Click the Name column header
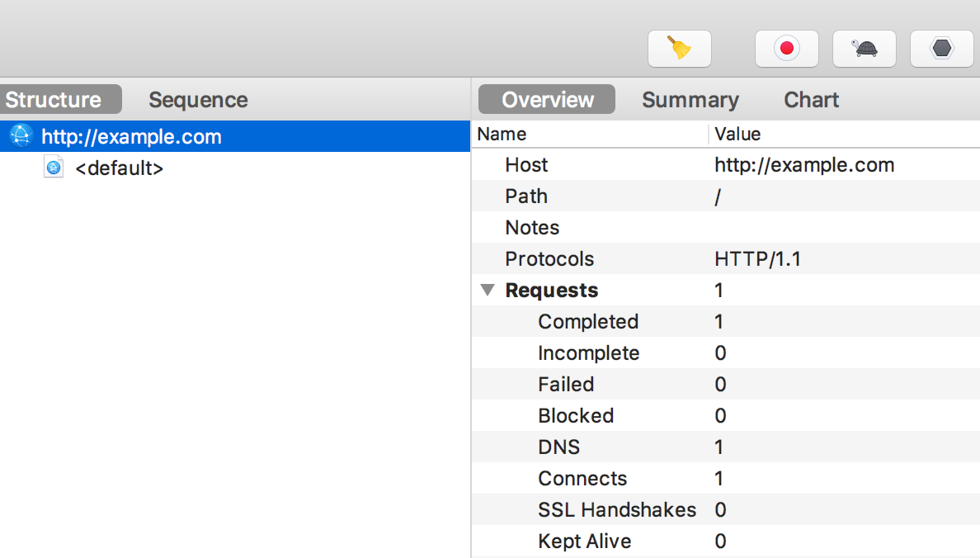The height and width of the screenshot is (558, 980). [x=502, y=134]
